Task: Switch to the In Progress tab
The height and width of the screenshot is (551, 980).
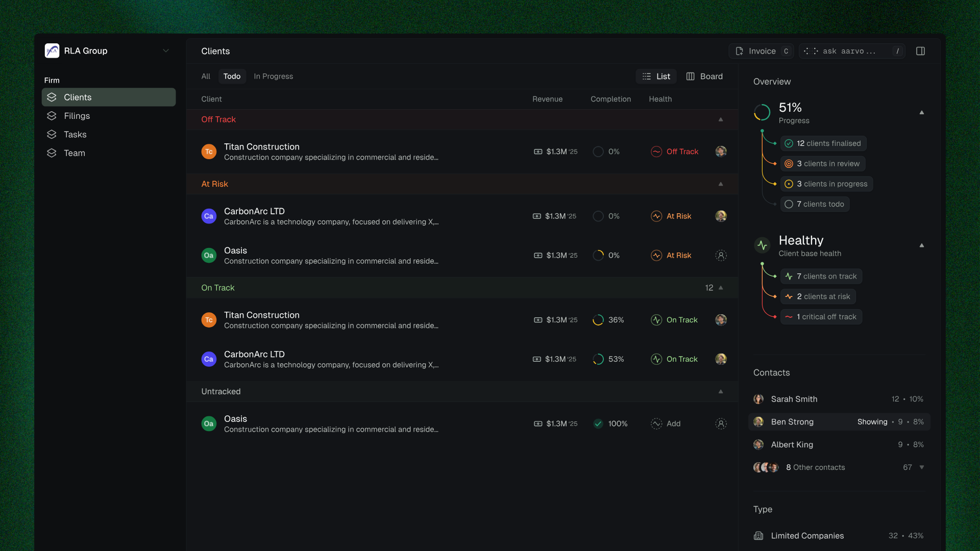Action: pyautogui.click(x=274, y=76)
